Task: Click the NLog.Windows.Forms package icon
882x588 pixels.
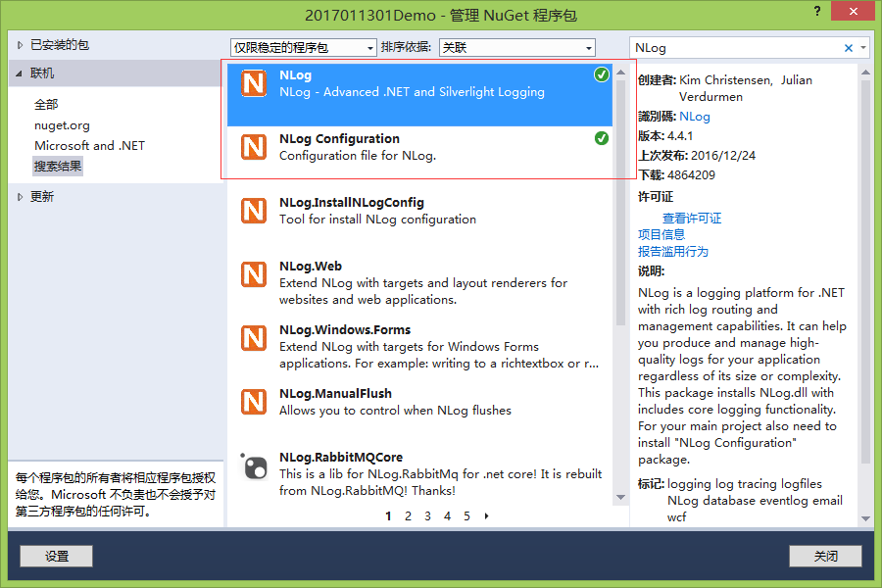Action: tap(254, 338)
